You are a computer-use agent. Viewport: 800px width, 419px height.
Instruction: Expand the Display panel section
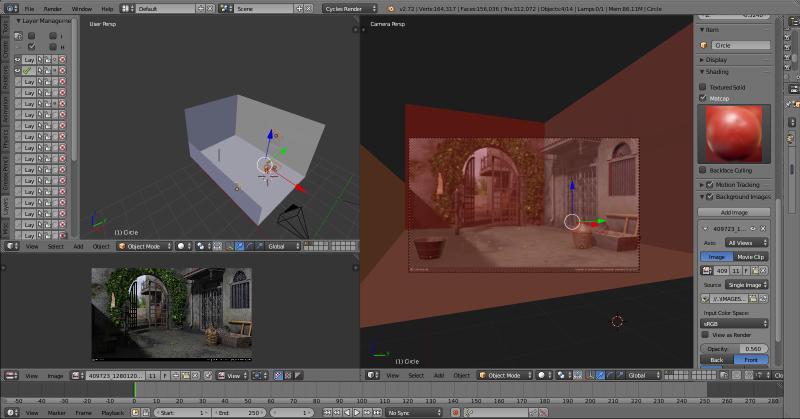717,59
